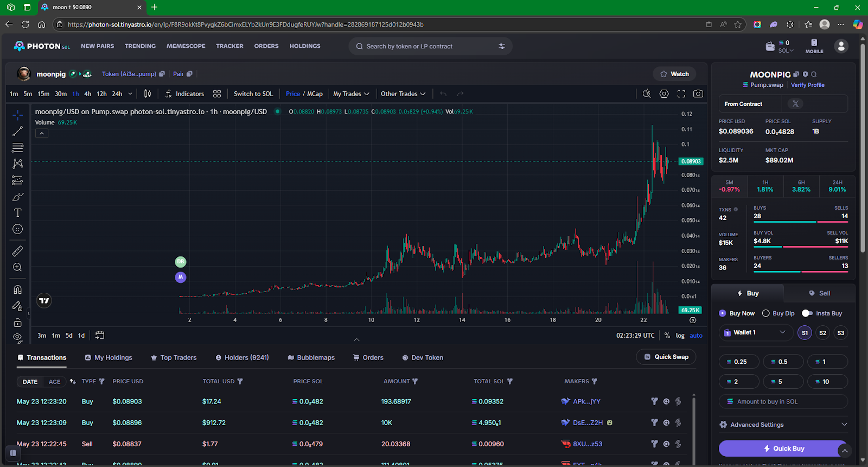
Task: Select the text annotation tool
Action: coord(17,213)
